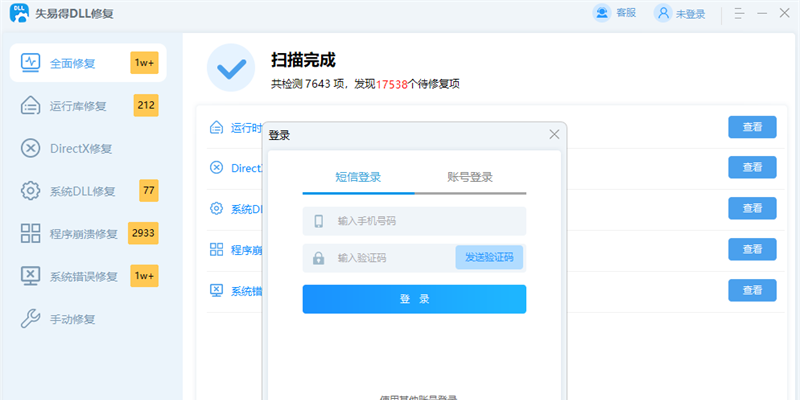This screenshot has width=800, height=400.
Task: Click the blue 登 录 button
Action: (x=414, y=299)
